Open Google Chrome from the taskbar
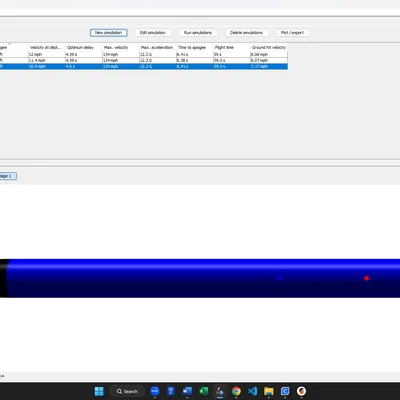Viewport: 400px width, 400px height. [x=236, y=391]
